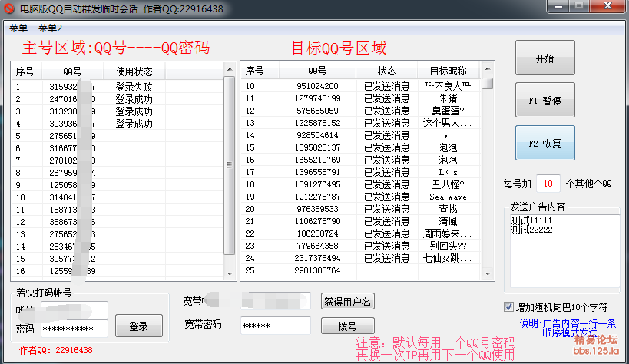629x364 pixels.
Task: Click 序号 column header in main account list
Action: [x=26, y=71]
